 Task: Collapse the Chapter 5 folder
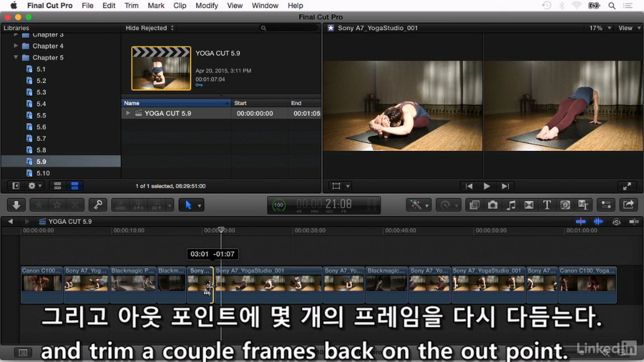[16, 57]
